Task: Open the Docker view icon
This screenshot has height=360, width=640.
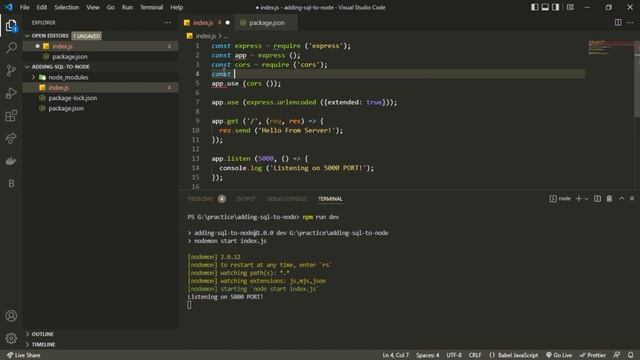Action: [11, 161]
